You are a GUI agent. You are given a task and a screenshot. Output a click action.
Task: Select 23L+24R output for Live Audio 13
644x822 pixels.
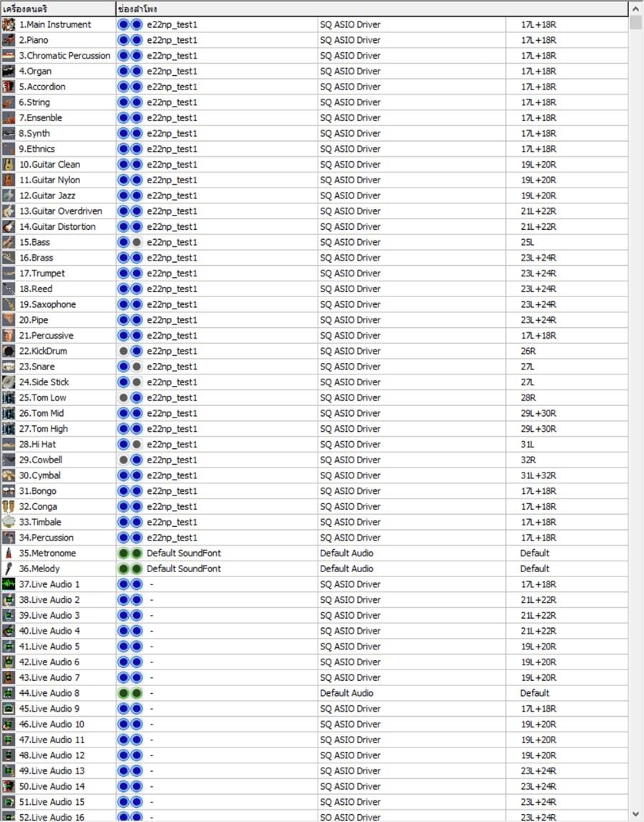pyautogui.click(x=539, y=771)
